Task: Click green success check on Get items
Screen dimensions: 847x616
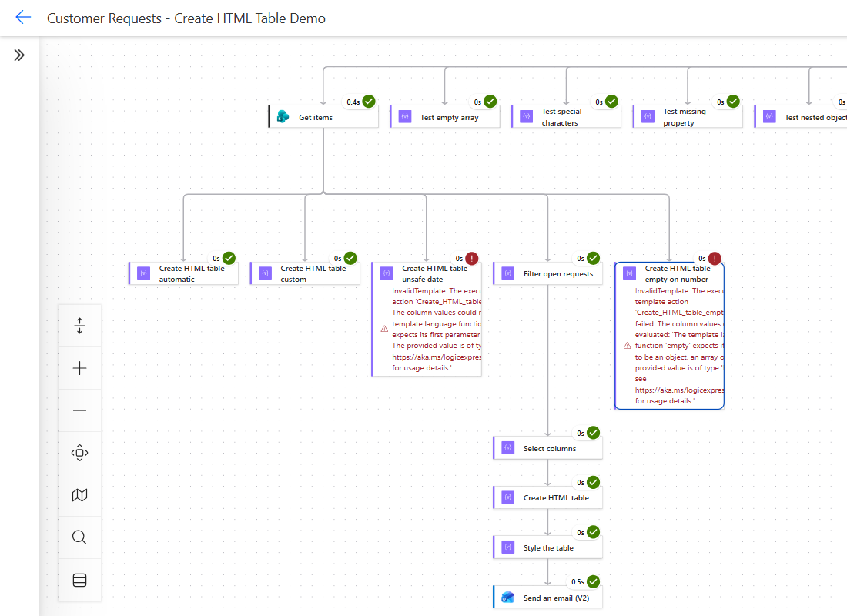Action: tap(369, 102)
